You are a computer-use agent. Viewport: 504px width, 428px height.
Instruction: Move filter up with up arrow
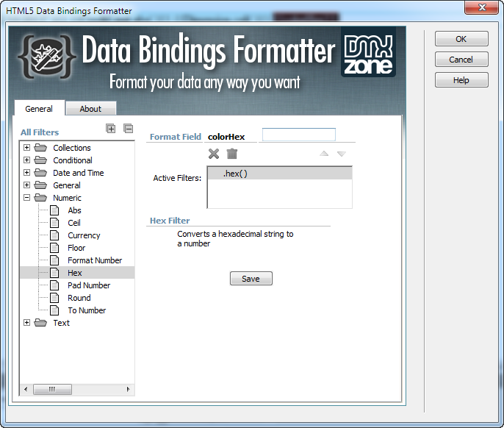[x=324, y=154]
